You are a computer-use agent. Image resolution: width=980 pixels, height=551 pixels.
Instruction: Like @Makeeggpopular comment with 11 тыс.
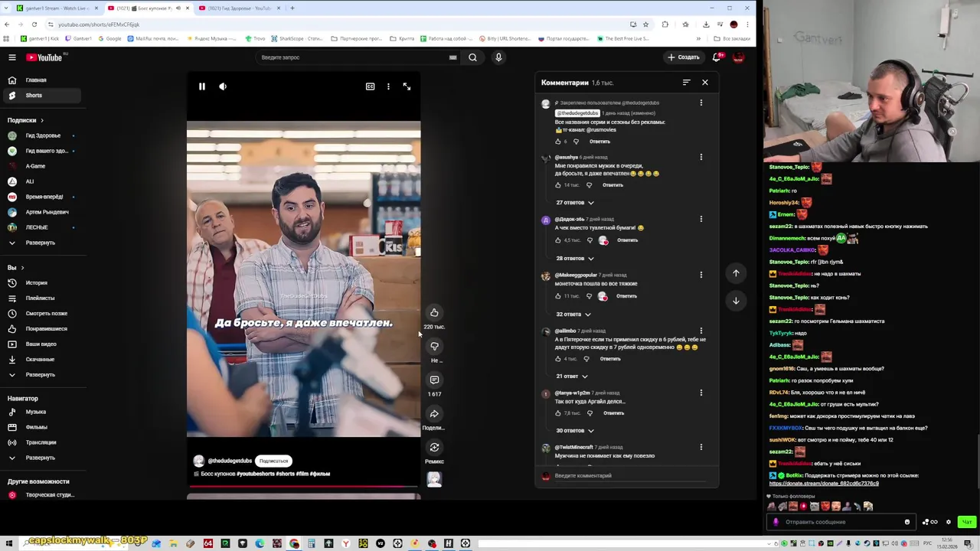558,296
